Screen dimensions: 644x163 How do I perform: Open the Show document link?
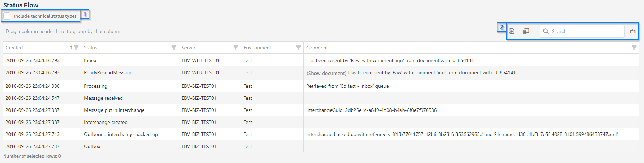pyautogui.click(x=326, y=73)
